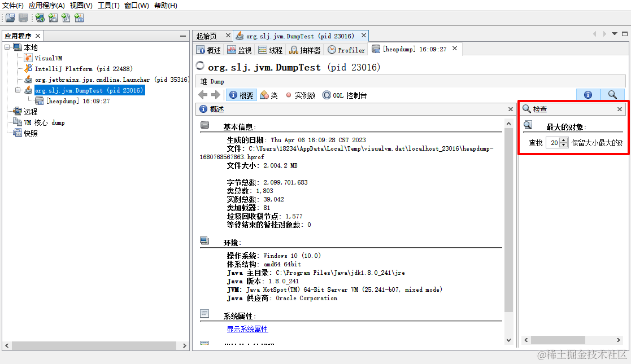Image resolution: width=631 pixels, height=364 pixels.
Task: Click the 环境 section monitor icon
Action: (204, 240)
